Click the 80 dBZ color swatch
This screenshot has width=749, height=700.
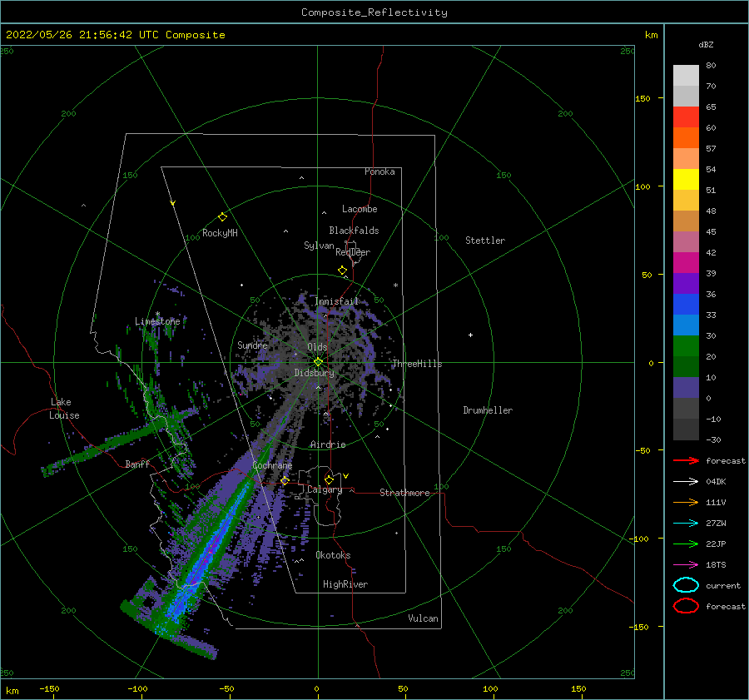tap(686, 76)
